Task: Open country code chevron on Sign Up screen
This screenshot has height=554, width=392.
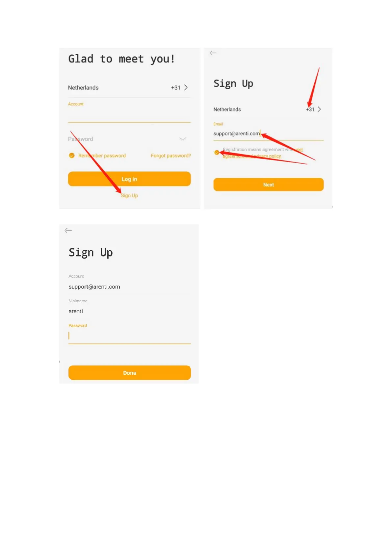Action: tap(319, 109)
